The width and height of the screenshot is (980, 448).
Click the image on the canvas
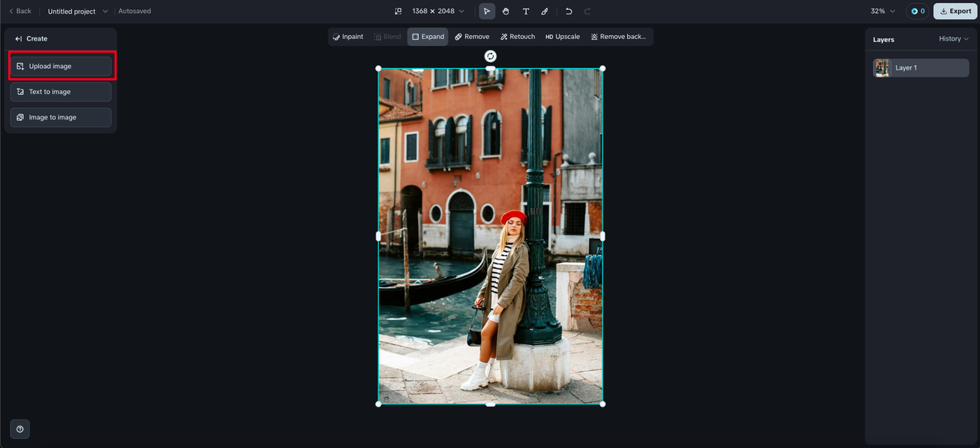point(491,237)
